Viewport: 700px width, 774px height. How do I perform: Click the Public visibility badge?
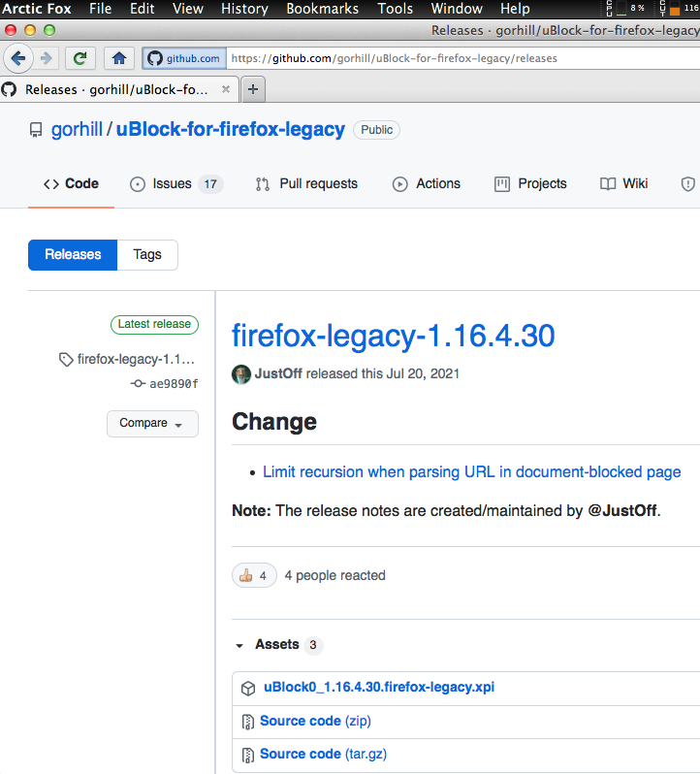tap(376, 130)
